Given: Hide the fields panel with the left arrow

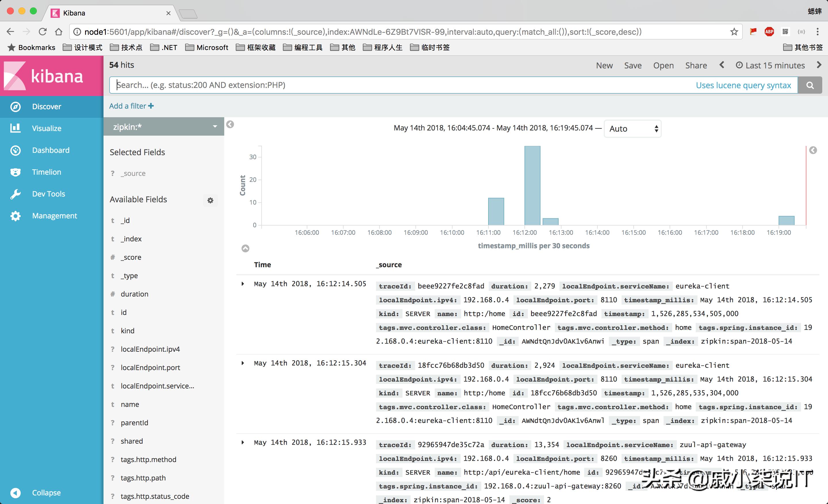Looking at the screenshot, I should [230, 124].
